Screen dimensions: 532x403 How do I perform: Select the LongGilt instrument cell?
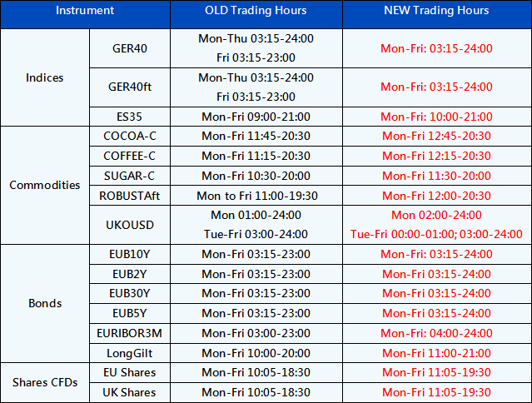pyautogui.click(x=129, y=353)
